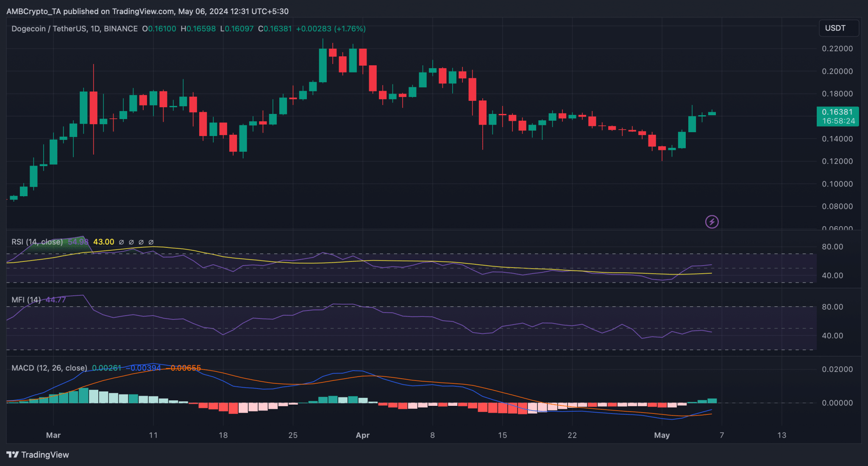Click the price change +0.00283 (+1.76%)

(331, 29)
